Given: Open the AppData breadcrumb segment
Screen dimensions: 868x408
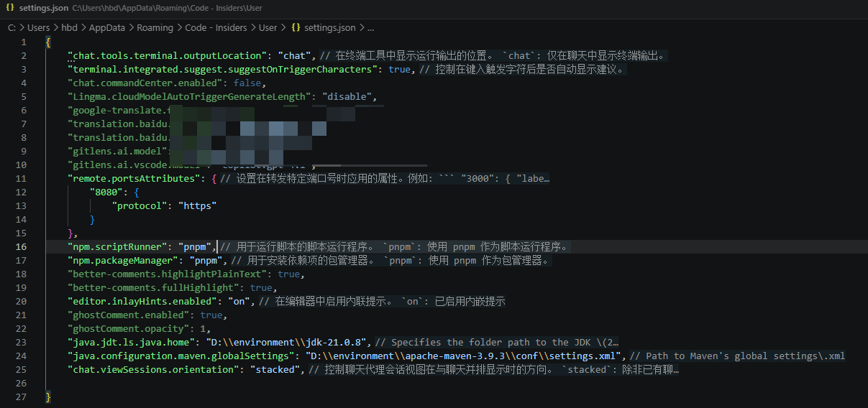Looking at the screenshot, I should [x=107, y=28].
